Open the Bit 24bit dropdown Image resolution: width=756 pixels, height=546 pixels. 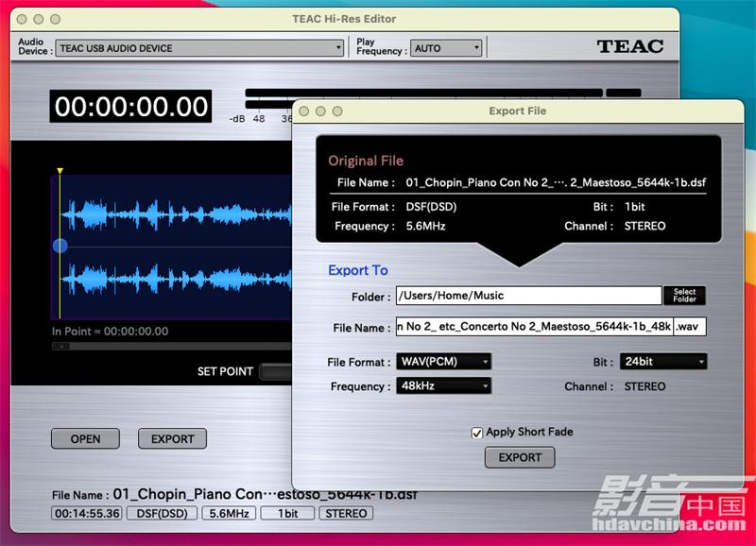(663, 362)
